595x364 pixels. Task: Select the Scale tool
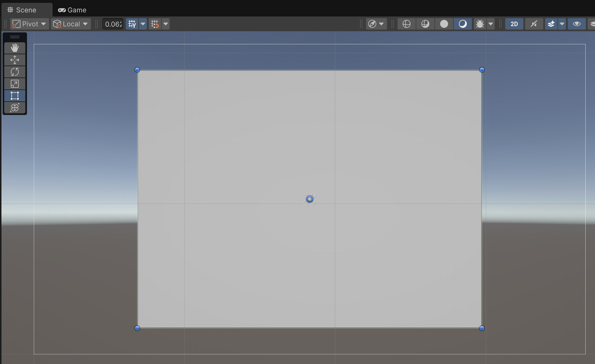click(x=15, y=84)
